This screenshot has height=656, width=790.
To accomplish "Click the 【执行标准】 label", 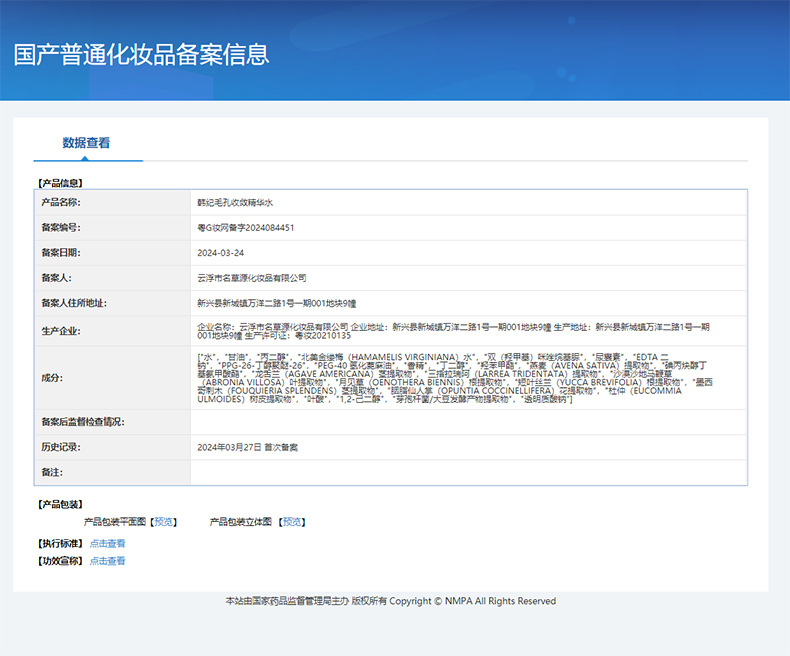I will pos(60,544).
